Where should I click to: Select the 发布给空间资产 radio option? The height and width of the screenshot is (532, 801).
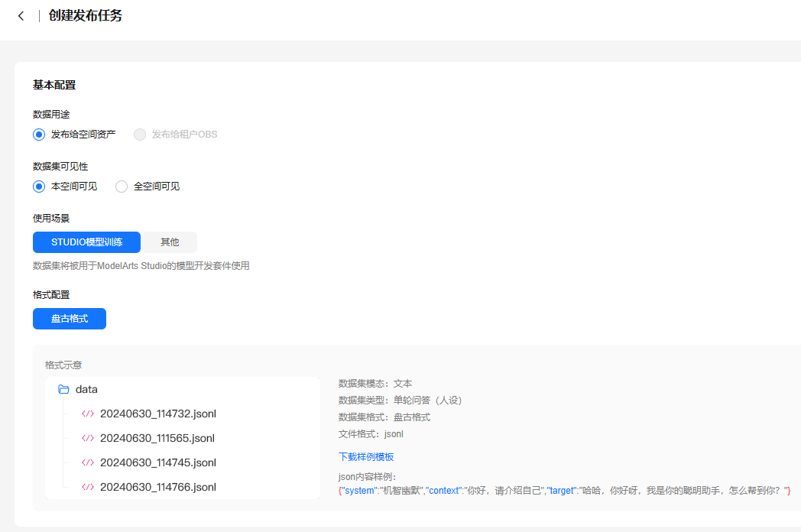click(x=38, y=134)
